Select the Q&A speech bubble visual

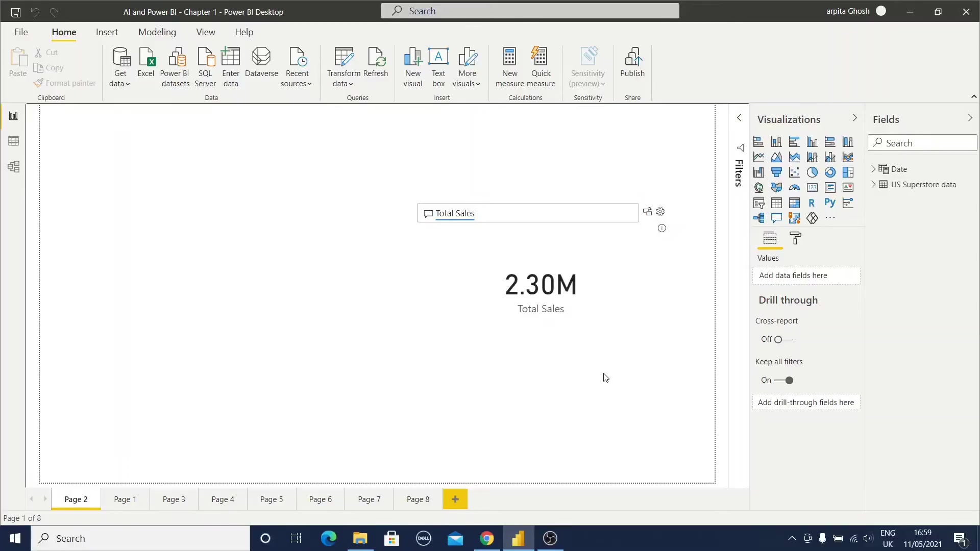pos(776,218)
